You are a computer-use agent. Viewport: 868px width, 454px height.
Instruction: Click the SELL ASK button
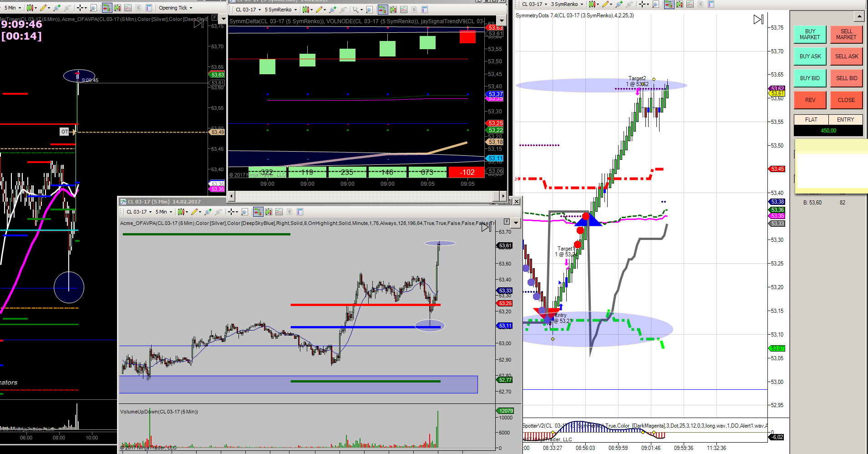847,56
